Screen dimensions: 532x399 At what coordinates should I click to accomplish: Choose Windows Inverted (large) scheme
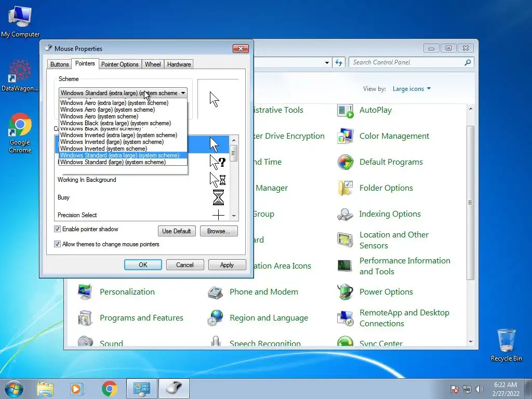pos(123,142)
